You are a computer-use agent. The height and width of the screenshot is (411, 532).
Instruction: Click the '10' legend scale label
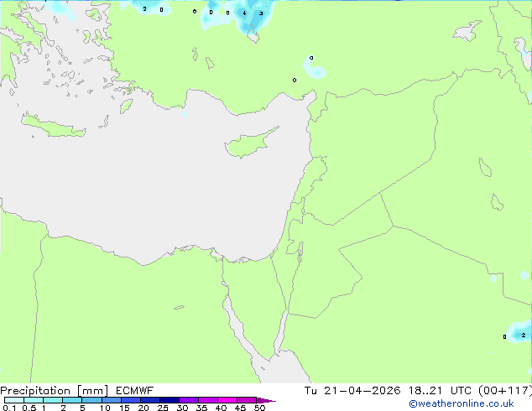point(105,408)
